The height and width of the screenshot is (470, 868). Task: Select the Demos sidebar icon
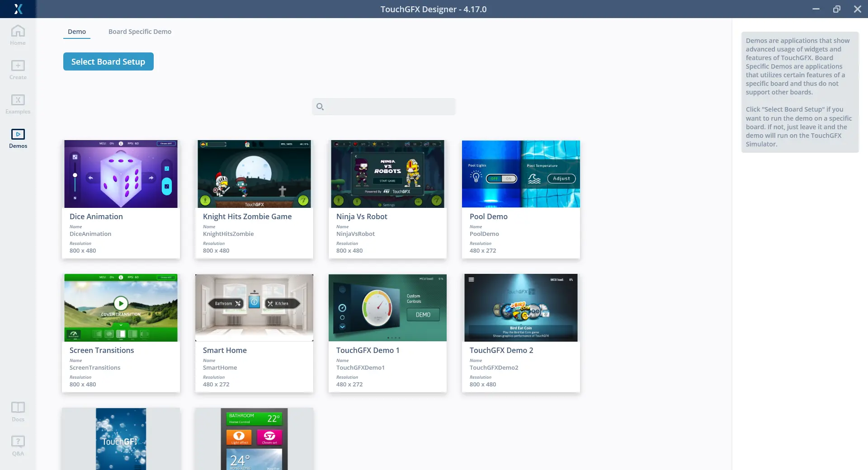18,134
